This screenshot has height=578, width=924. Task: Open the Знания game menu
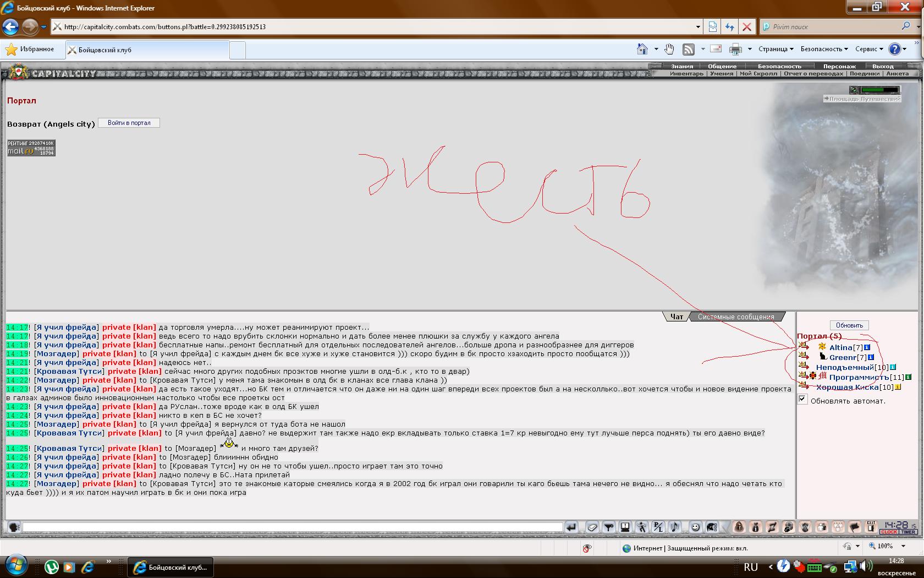tap(682, 66)
